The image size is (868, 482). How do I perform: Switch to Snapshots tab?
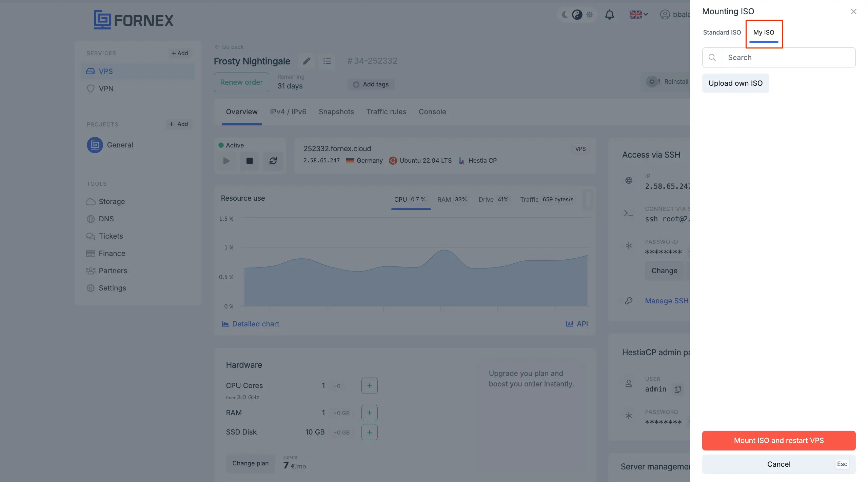point(336,112)
